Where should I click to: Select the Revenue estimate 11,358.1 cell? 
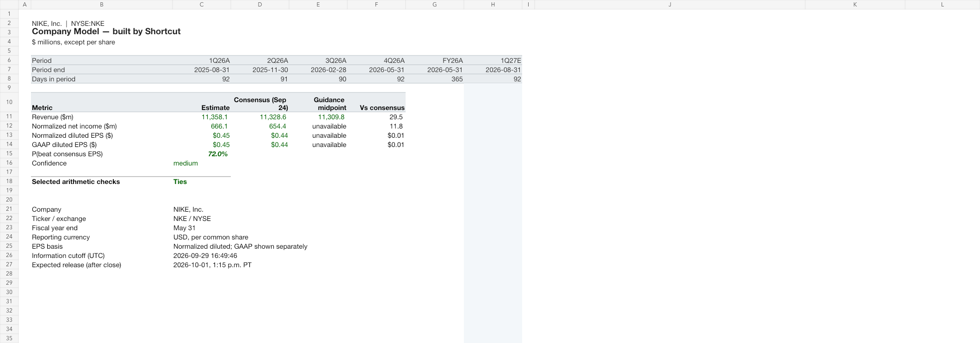pos(202,117)
